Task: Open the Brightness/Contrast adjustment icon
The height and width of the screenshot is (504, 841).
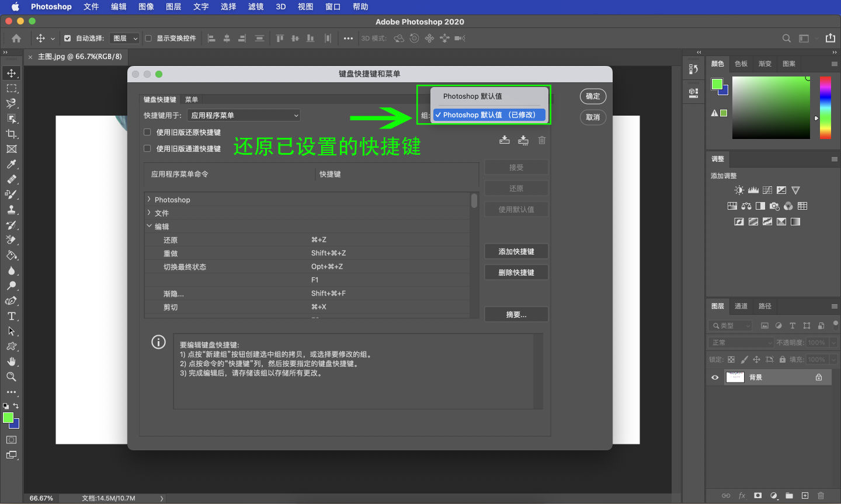Action: tap(739, 190)
